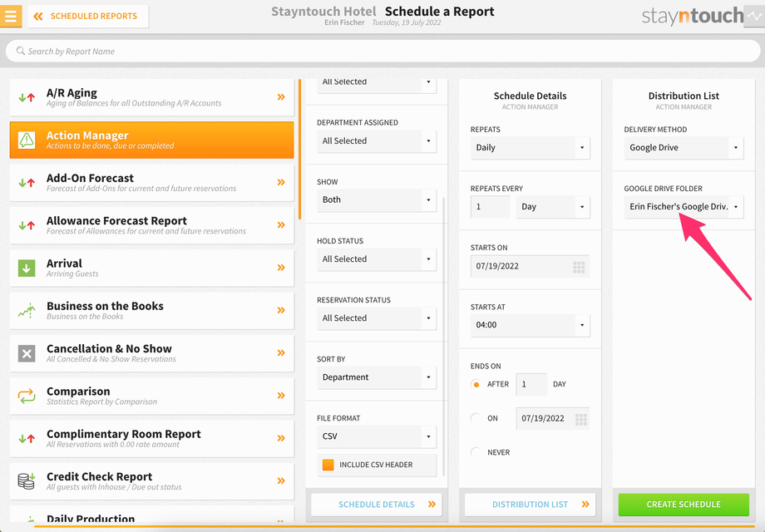Click the Schedule Details button

pos(377,505)
